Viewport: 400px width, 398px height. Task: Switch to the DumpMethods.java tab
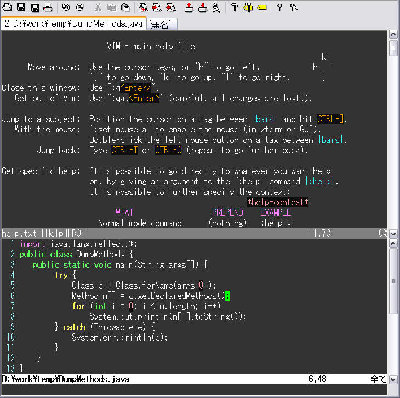[x=74, y=24]
